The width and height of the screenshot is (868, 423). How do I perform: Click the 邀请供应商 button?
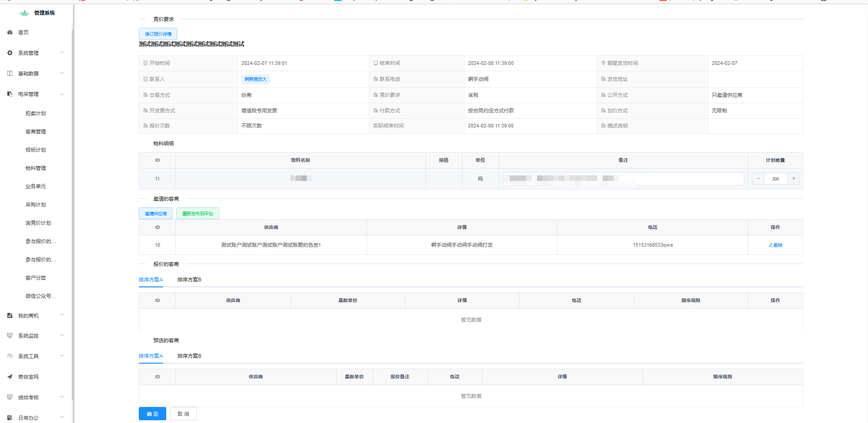tap(156, 213)
